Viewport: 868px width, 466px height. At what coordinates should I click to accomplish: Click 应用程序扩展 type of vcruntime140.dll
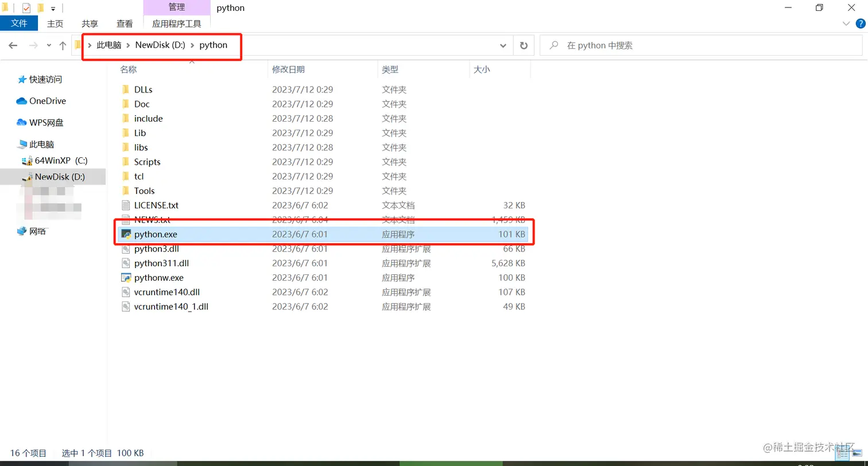(406, 292)
